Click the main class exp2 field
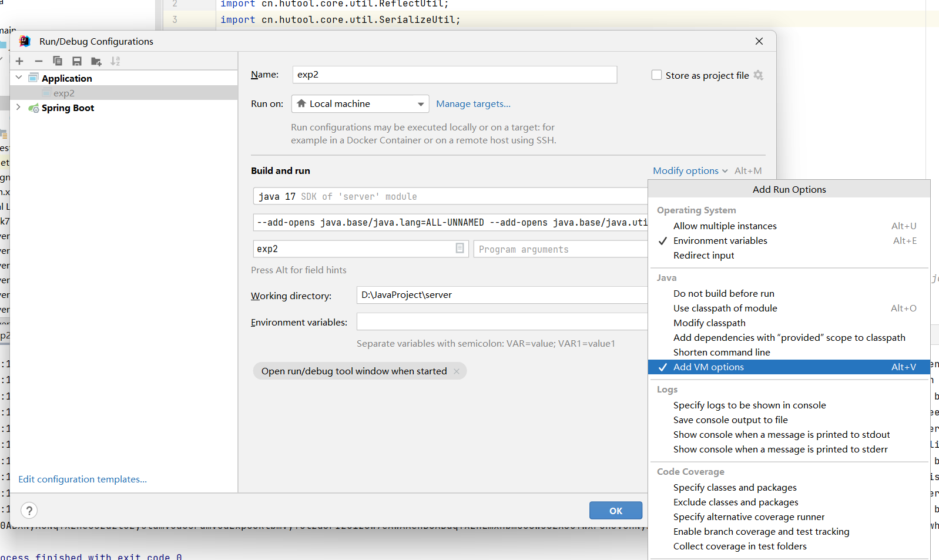Viewport: 939px width, 560px height. coord(361,249)
